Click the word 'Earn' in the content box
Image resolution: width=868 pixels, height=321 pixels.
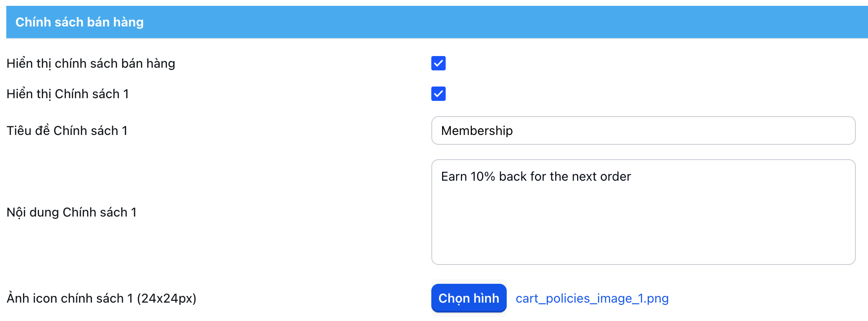(x=454, y=177)
